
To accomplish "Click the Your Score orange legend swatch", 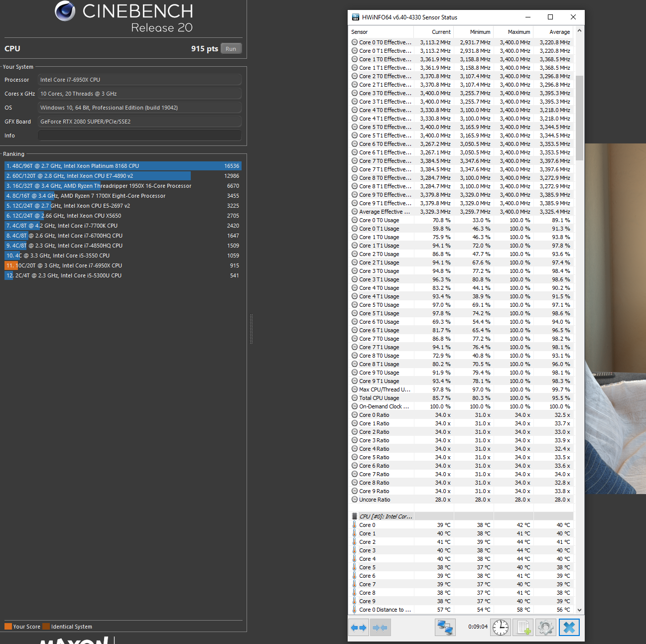I will [x=8, y=627].
